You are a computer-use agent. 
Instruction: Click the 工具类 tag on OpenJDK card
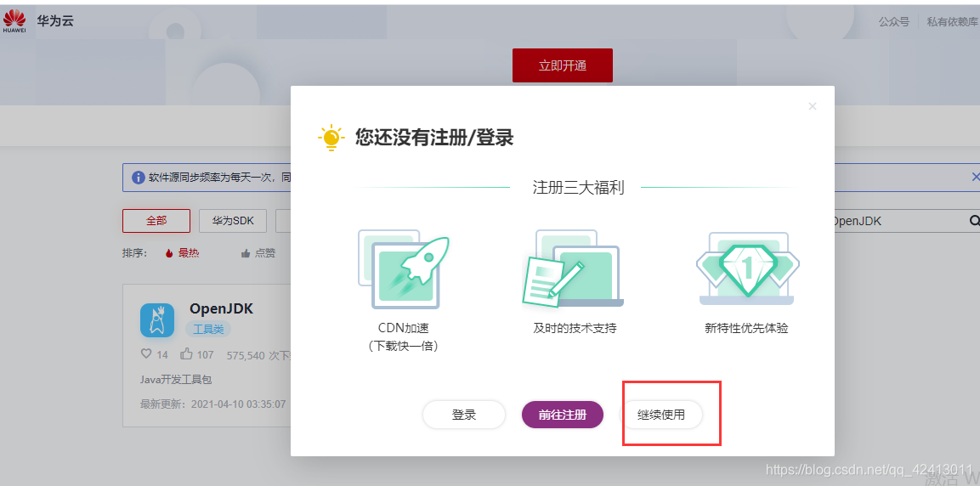point(208,329)
